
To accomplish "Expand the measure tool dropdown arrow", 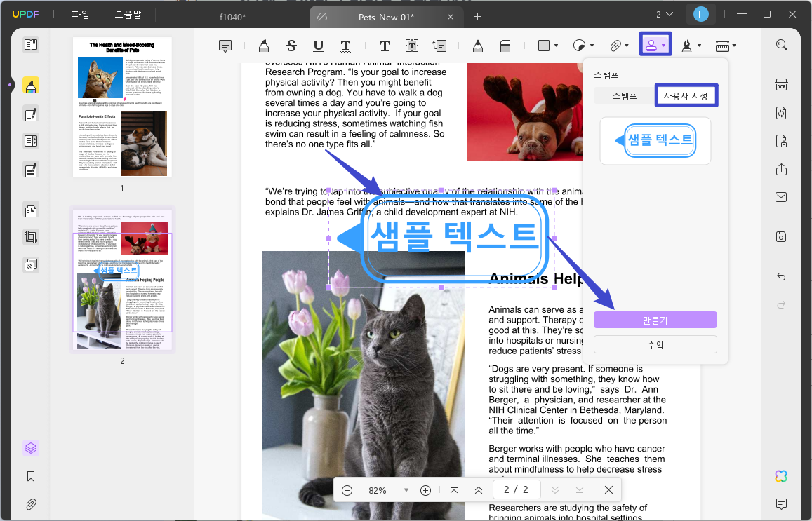I will click(734, 46).
